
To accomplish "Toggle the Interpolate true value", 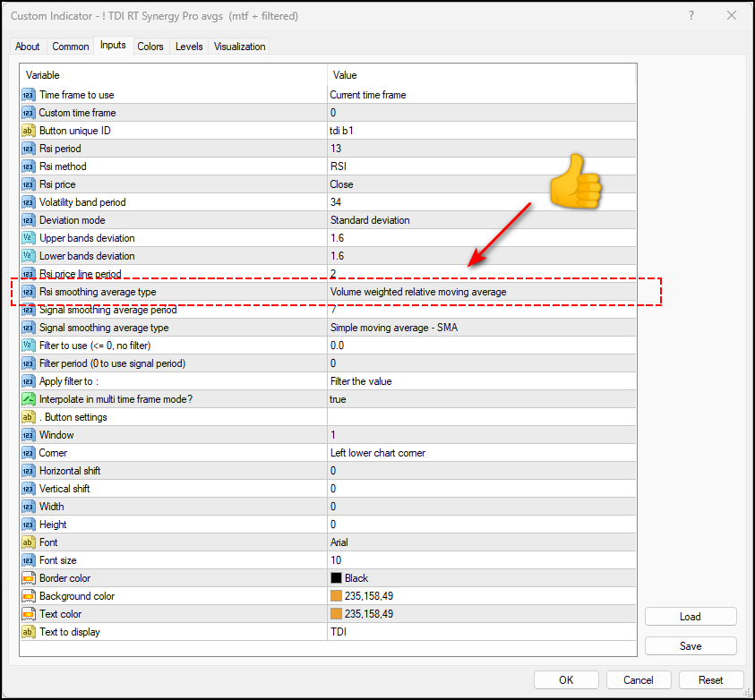I will 482,399.
